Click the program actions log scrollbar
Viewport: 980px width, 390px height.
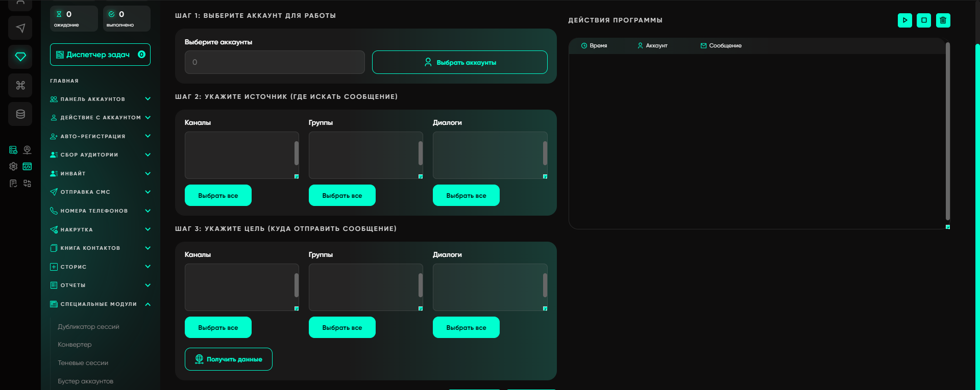tap(947, 132)
